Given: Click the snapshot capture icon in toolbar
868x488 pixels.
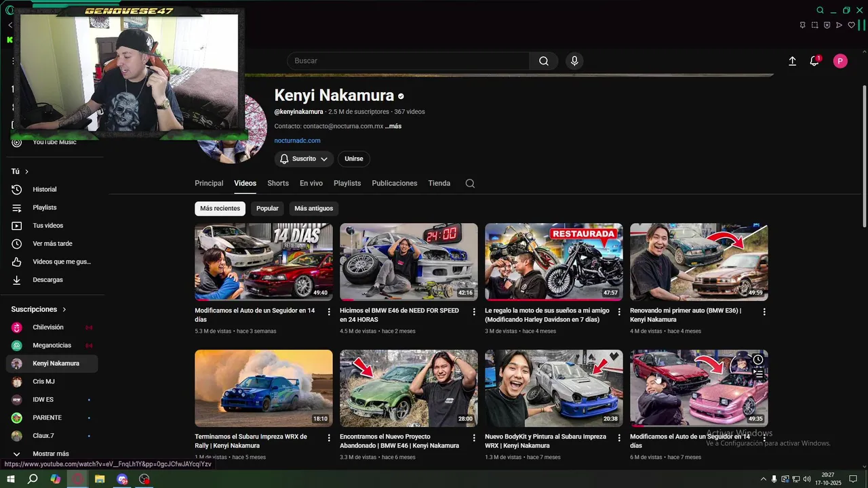Looking at the screenshot, I should point(814,25).
